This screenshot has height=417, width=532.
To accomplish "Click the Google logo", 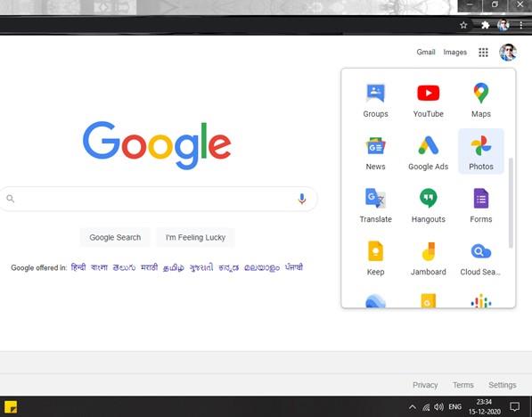I will pyautogui.click(x=157, y=145).
